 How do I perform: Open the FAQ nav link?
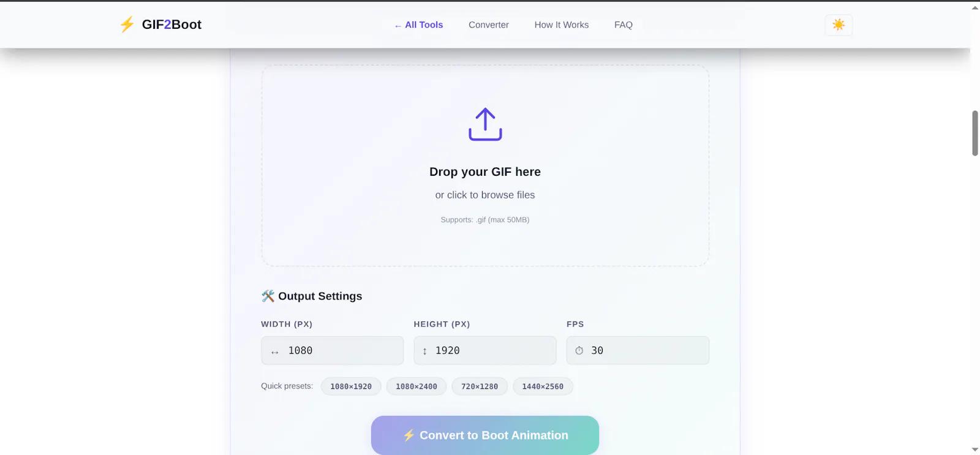pos(624,25)
